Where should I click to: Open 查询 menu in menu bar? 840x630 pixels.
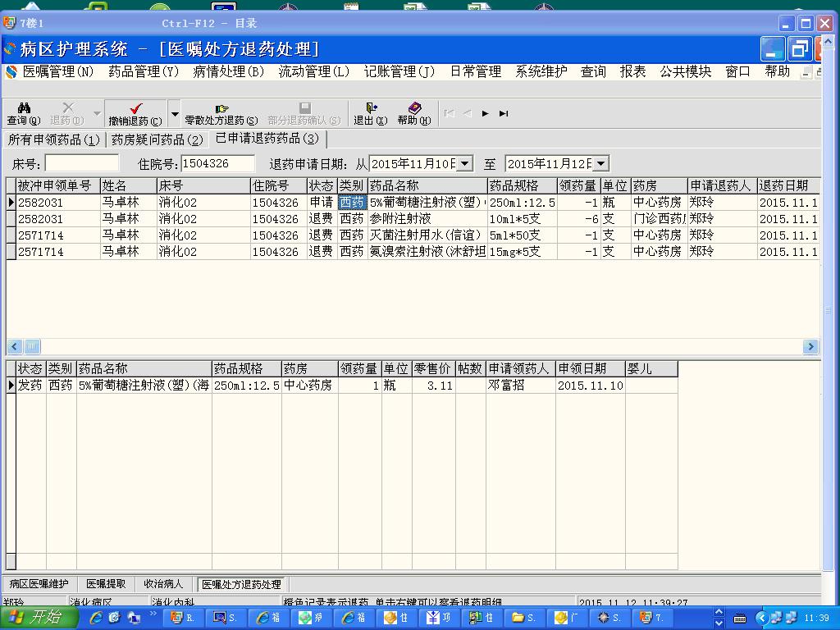coord(593,71)
